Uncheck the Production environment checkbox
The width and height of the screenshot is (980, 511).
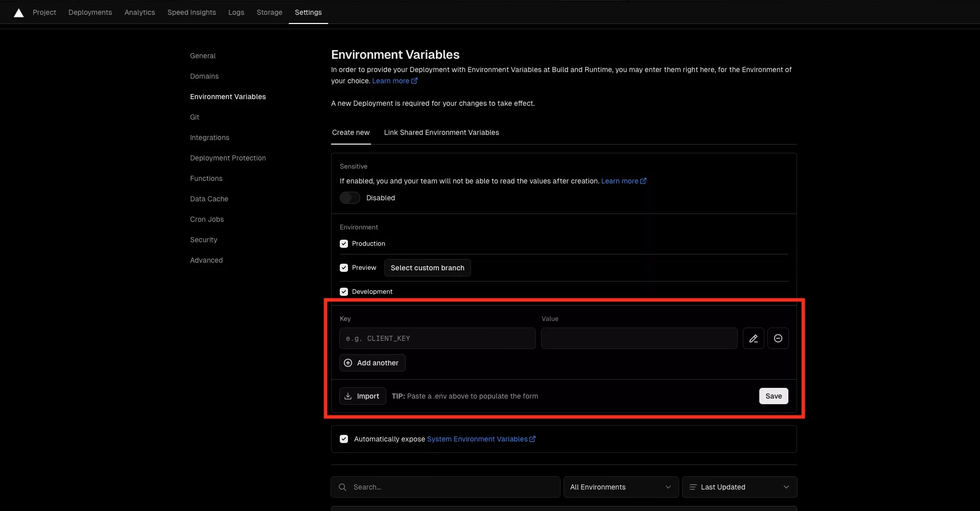(x=344, y=244)
